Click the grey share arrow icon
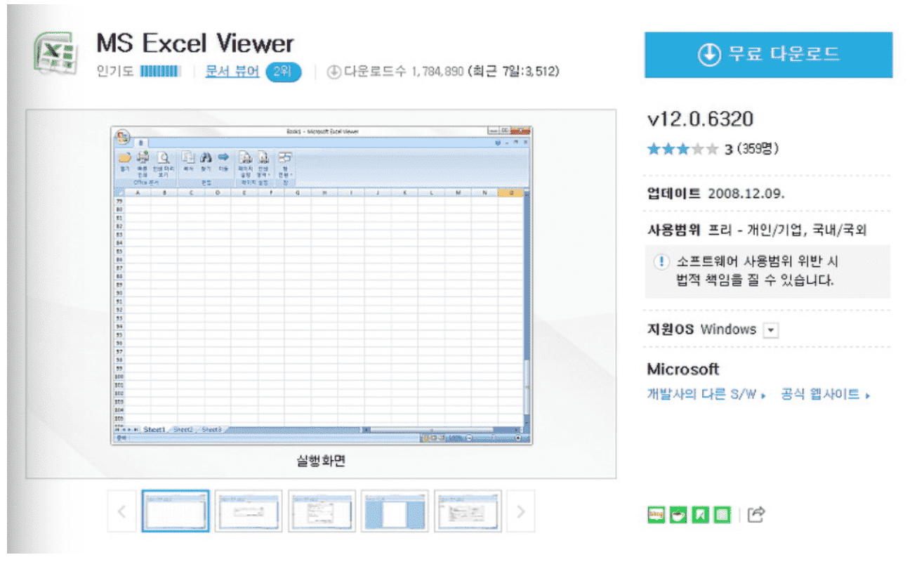 (755, 515)
